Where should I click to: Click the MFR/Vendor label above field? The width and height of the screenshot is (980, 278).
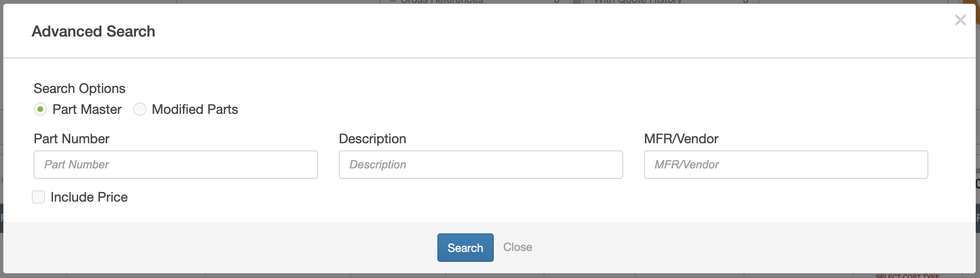click(x=681, y=139)
